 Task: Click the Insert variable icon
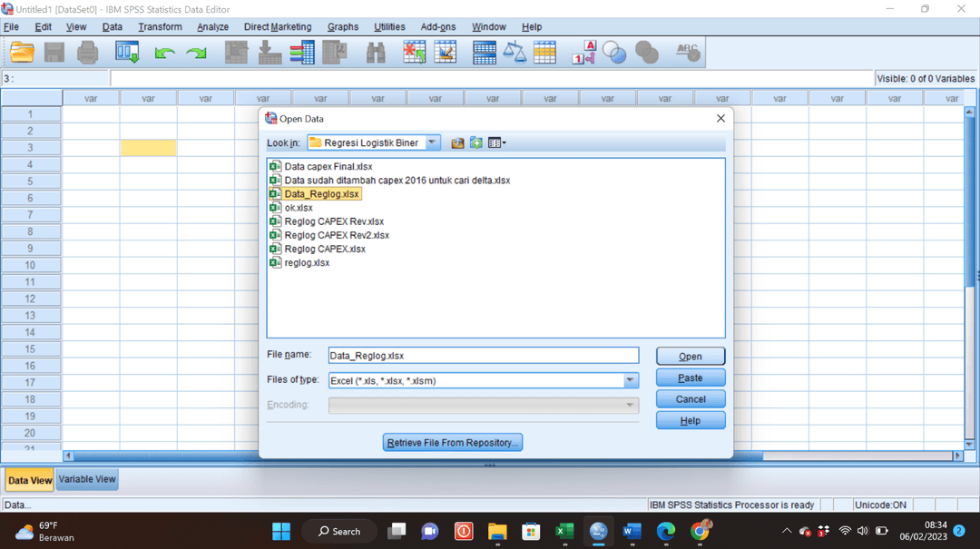446,53
